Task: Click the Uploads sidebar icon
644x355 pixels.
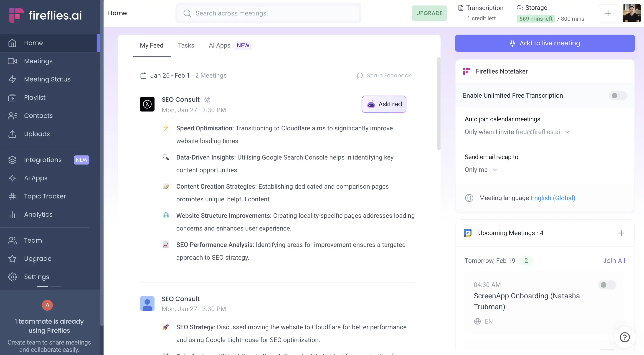Action: click(12, 134)
